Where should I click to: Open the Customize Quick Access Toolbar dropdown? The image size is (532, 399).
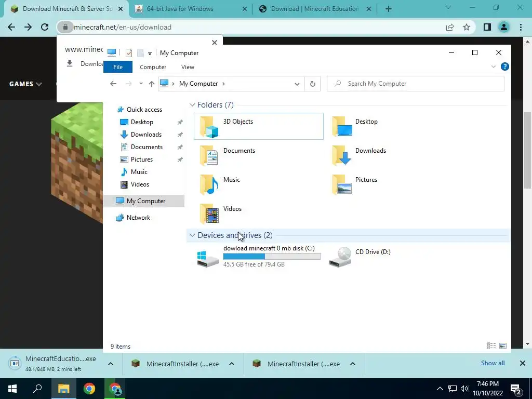click(150, 54)
